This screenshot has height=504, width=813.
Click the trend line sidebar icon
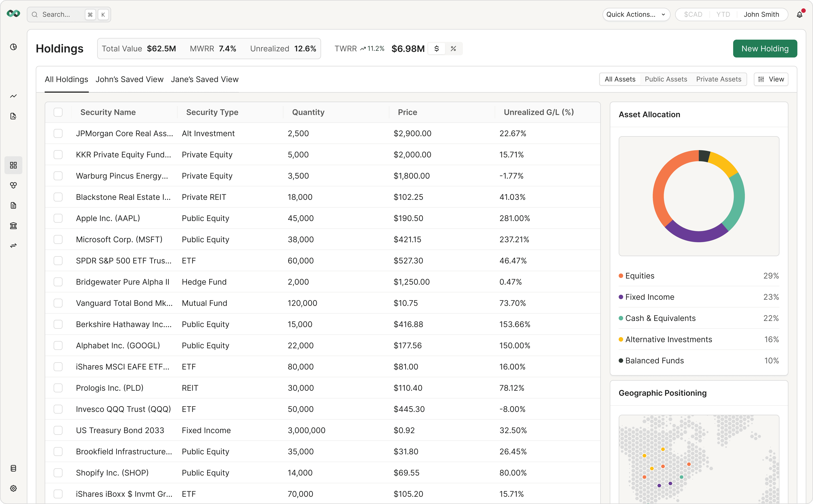(13, 96)
